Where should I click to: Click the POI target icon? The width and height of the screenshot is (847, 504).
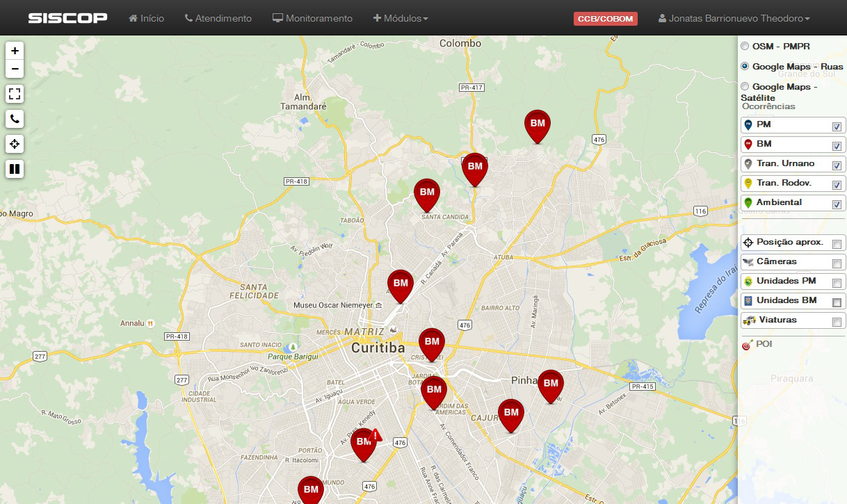pos(747,345)
